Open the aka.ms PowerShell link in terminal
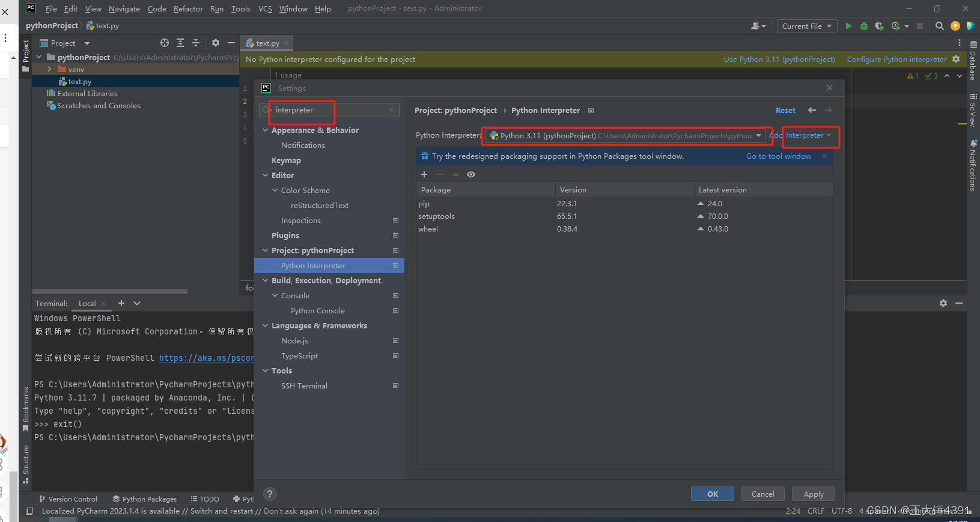 (x=206, y=358)
